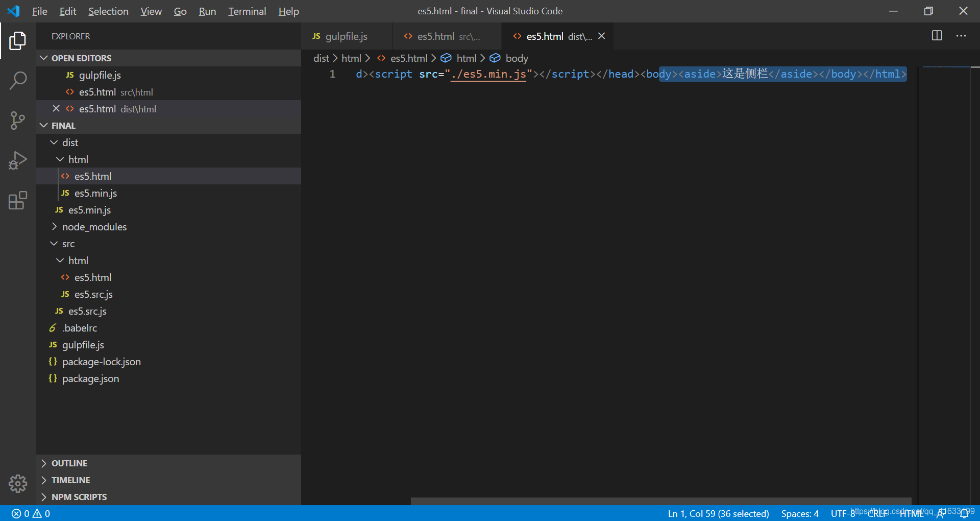Image resolution: width=980 pixels, height=521 pixels.
Task: Open the Source Control view
Action: point(18,121)
